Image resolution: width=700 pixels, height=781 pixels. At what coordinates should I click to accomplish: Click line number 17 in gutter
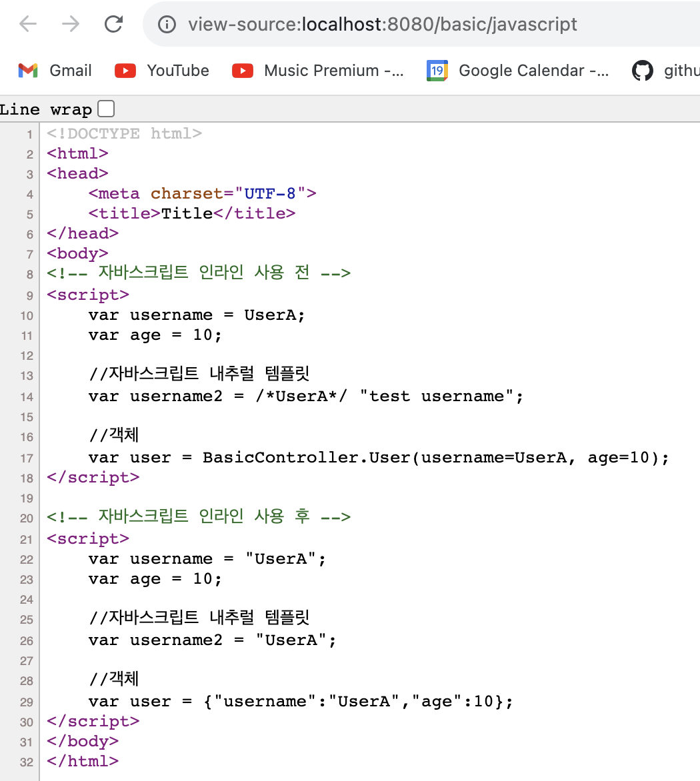click(27, 458)
